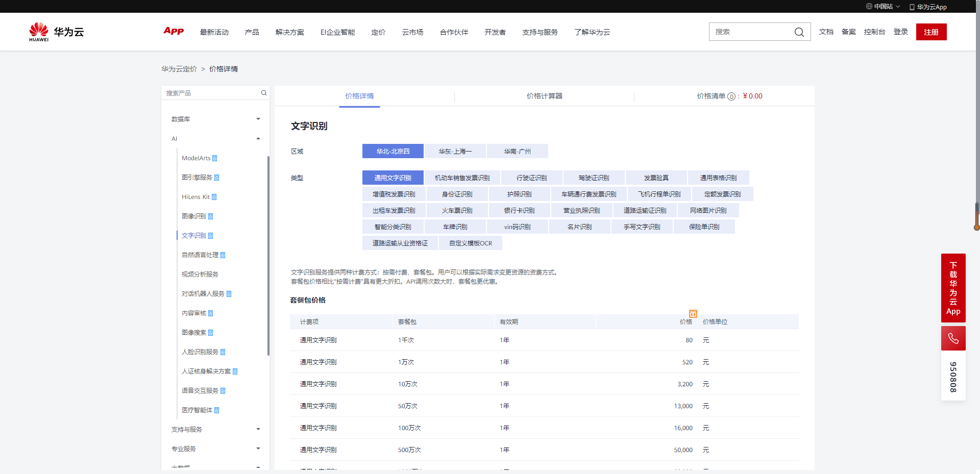Screen dimensions: 980x474
Task: Open the 图像搜索 document icon
Action: 211,333
